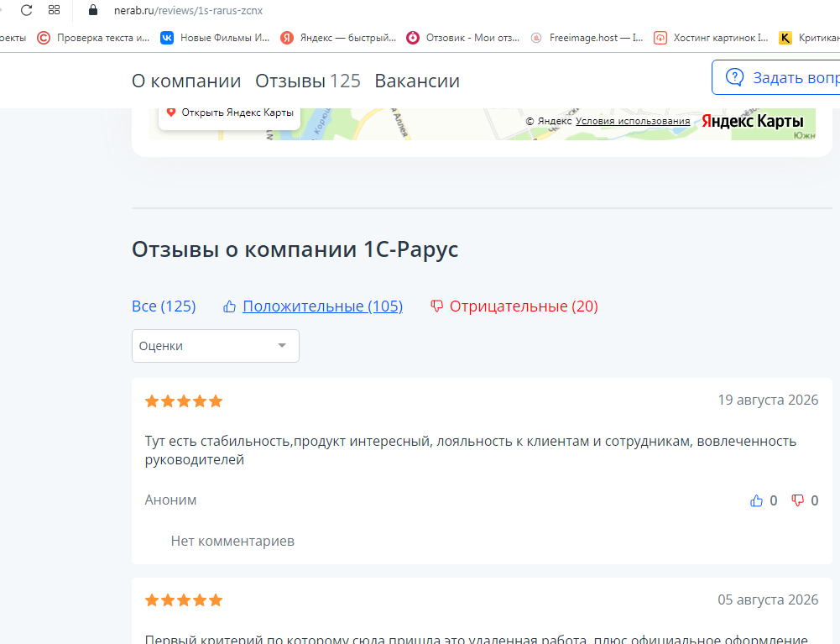Viewport: 840px width, 644px height.
Task: Click the author name Аноним
Action: 170,500
